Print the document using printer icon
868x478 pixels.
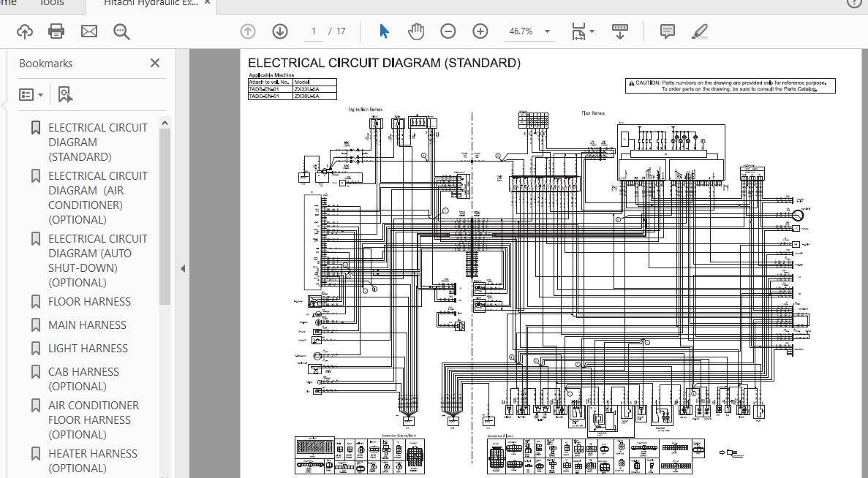[x=56, y=31]
